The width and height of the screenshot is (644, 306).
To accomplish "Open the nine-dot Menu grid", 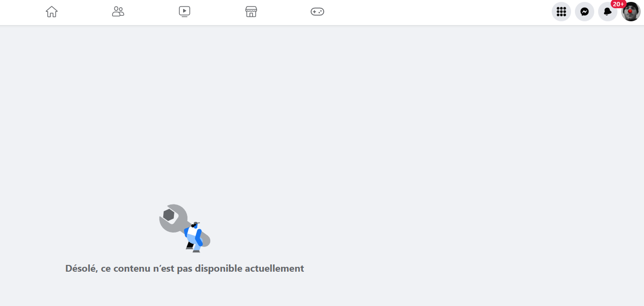I will tap(561, 12).
